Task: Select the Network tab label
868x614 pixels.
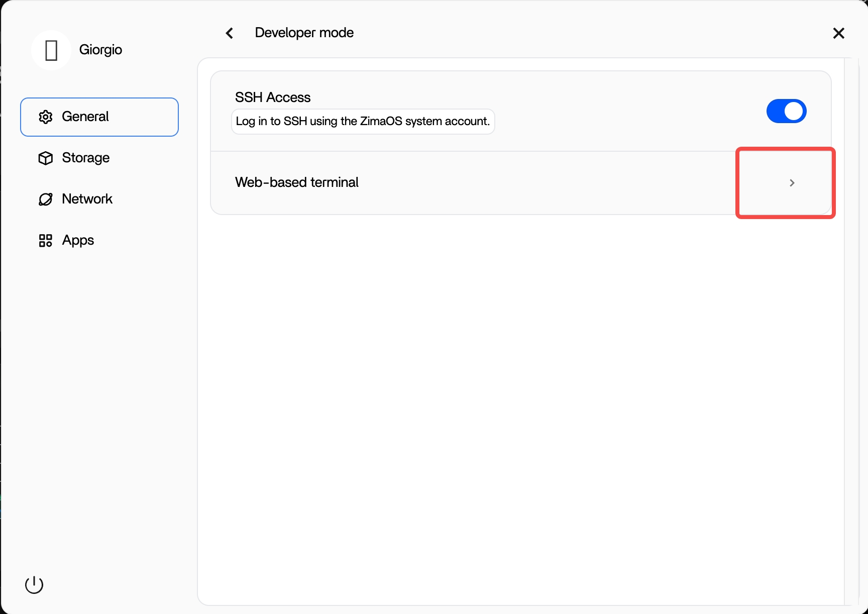Action: (x=87, y=199)
